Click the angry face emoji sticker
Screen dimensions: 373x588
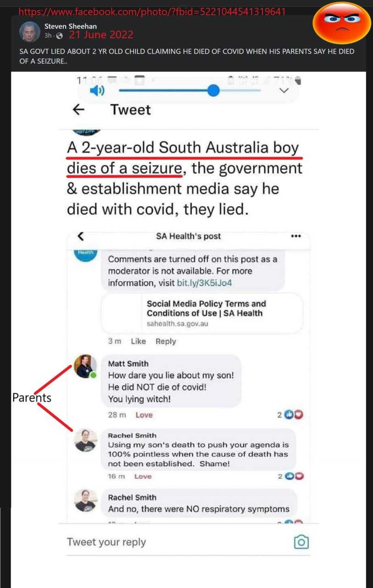tap(341, 23)
